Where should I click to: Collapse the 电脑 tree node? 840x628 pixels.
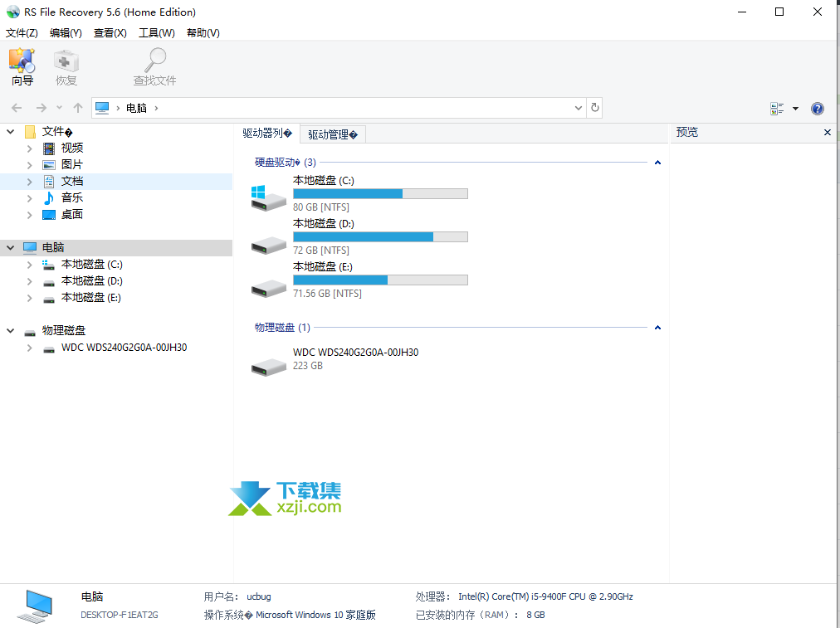tap(10, 247)
